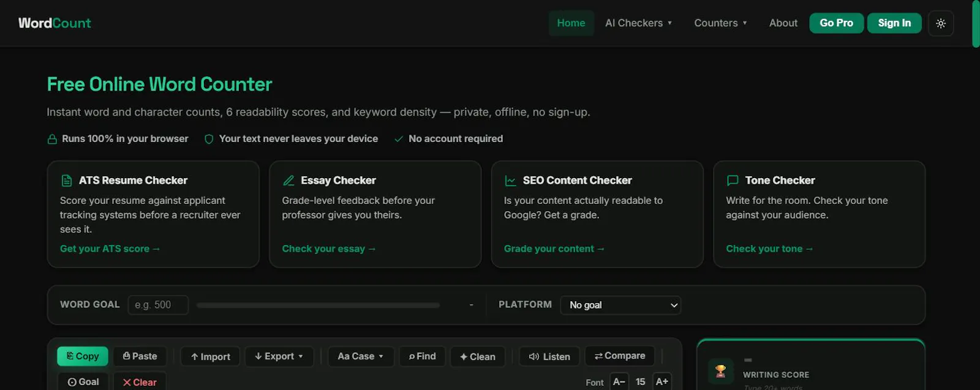Open the Platform No goal dropdown

(x=620, y=305)
